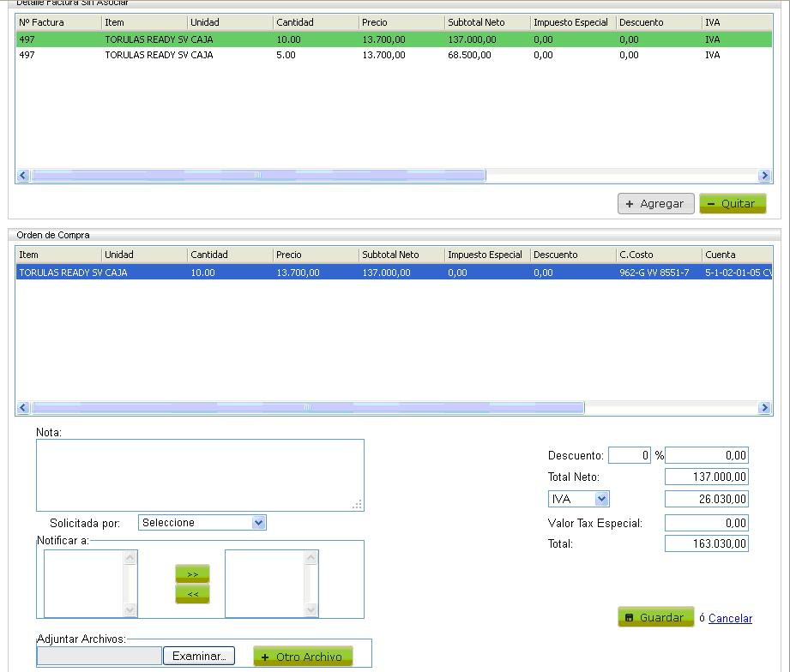Select invoice row with Cantidad 10.00
The image size is (790, 672).
click(394, 39)
